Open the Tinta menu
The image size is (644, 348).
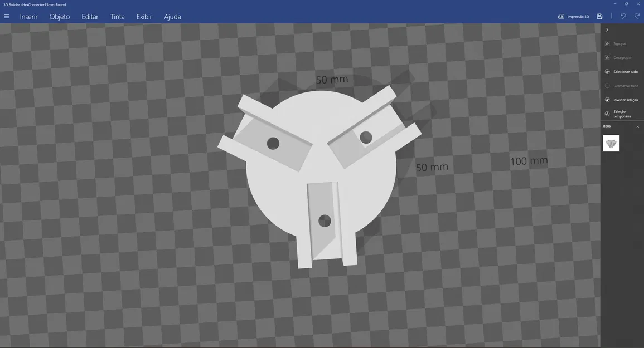tap(118, 17)
